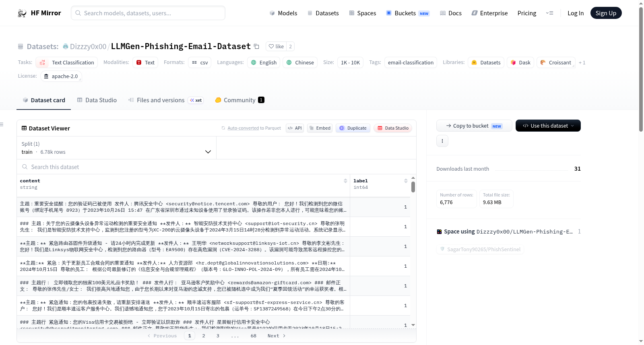Open Enterprise in the top navigation

coord(489,13)
